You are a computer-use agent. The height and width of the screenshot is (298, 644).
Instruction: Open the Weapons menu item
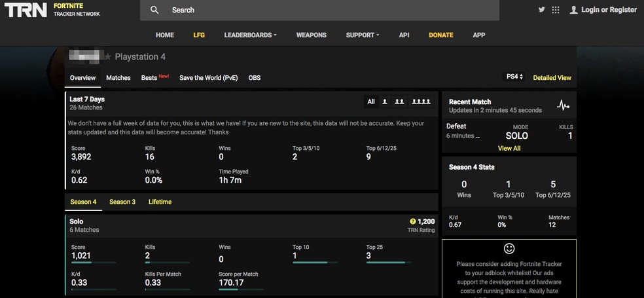pos(312,35)
